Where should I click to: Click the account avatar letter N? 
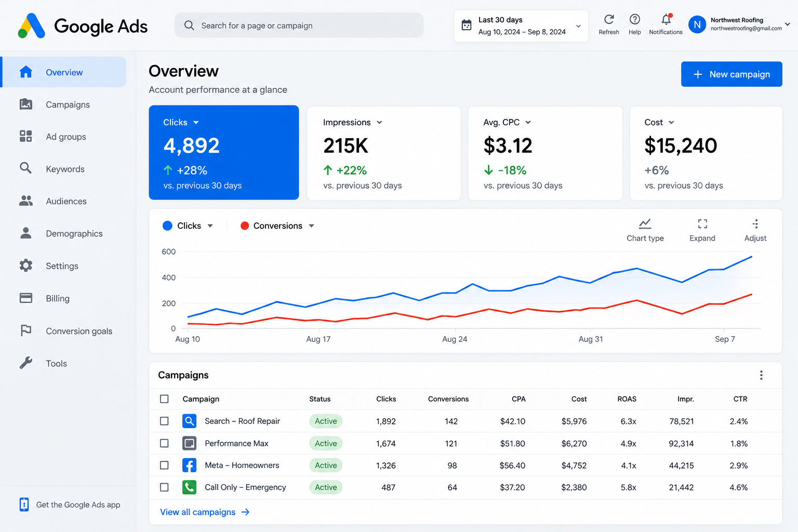pyautogui.click(x=697, y=24)
